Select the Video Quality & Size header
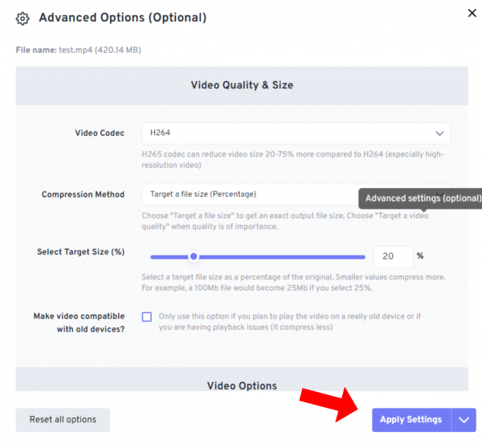Viewport: 482px width, 448px height. 242,85
